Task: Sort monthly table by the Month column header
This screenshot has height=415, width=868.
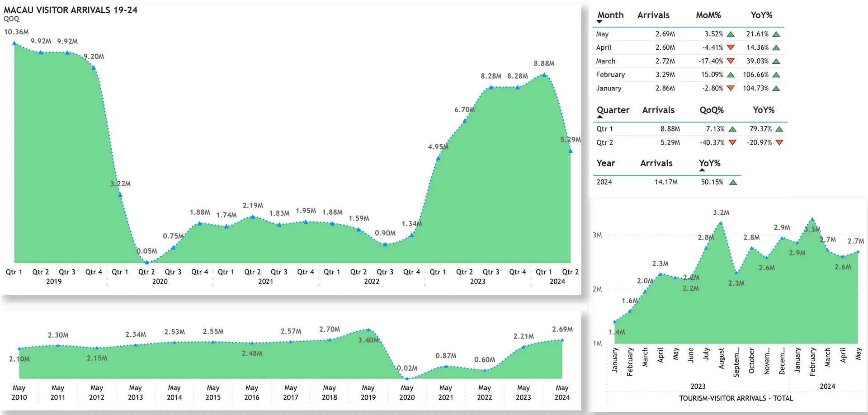Action: [610, 15]
